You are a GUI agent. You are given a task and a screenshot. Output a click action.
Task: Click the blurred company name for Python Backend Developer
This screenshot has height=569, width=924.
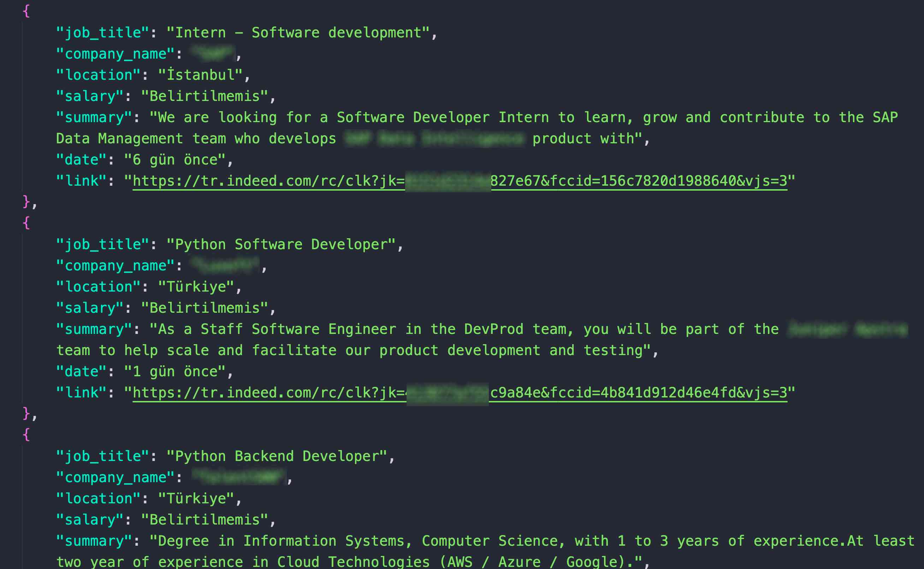click(239, 477)
